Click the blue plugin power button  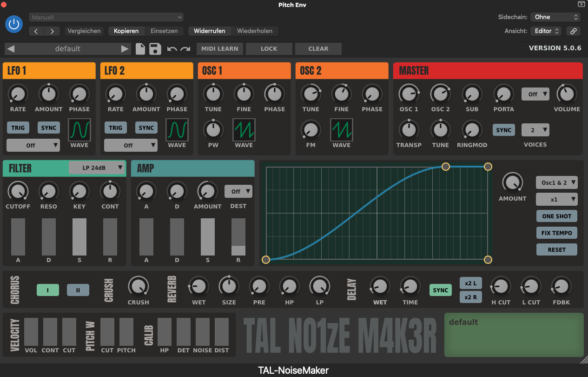(14, 24)
